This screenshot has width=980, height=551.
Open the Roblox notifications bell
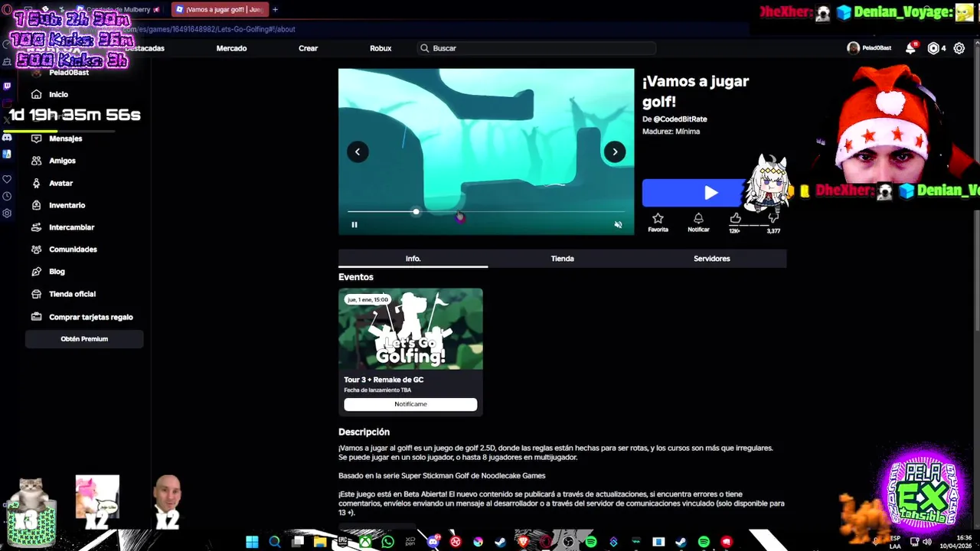pos(910,48)
